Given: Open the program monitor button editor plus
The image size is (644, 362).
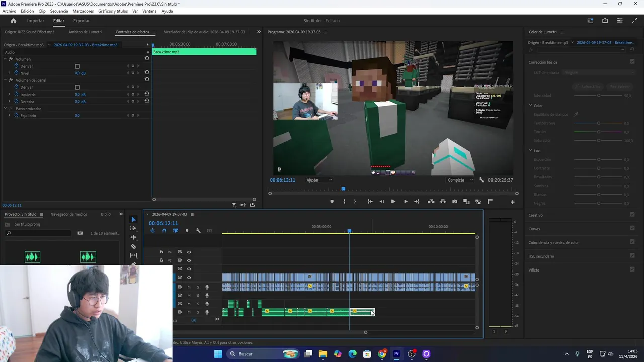Looking at the screenshot, I should click(513, 202).
